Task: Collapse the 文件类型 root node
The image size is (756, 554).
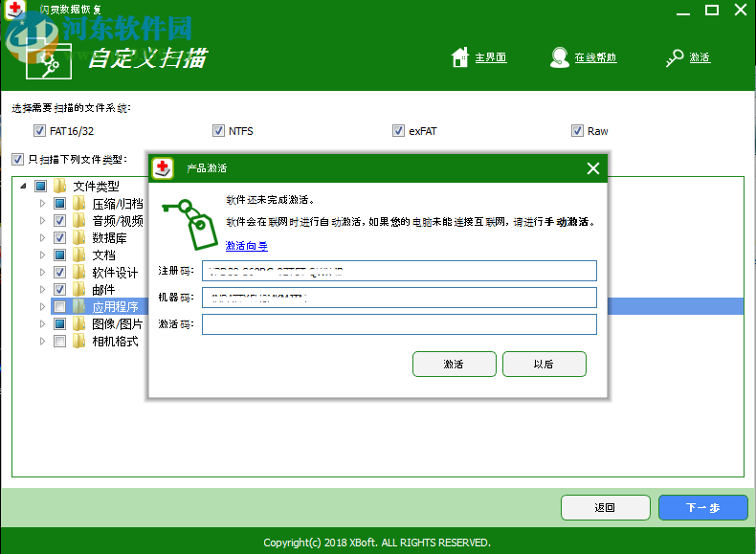Action: click(x=23, y=186)
